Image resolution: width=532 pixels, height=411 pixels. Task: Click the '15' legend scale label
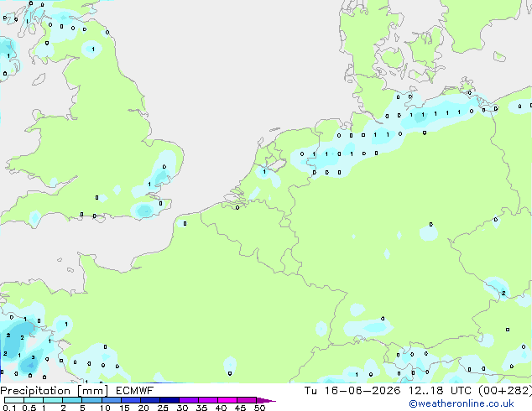pyautogui.click(x=124, y=408)
